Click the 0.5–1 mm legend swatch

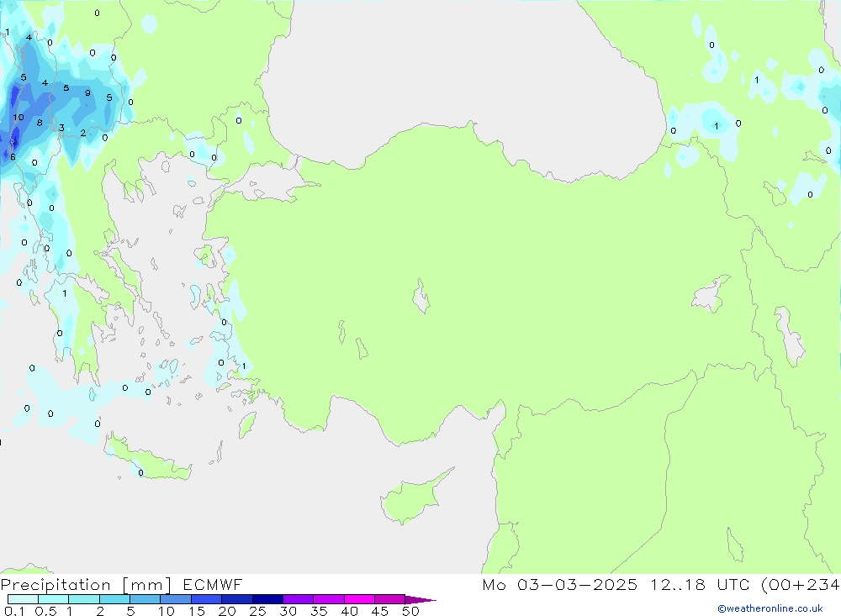[x=53, y=599]
